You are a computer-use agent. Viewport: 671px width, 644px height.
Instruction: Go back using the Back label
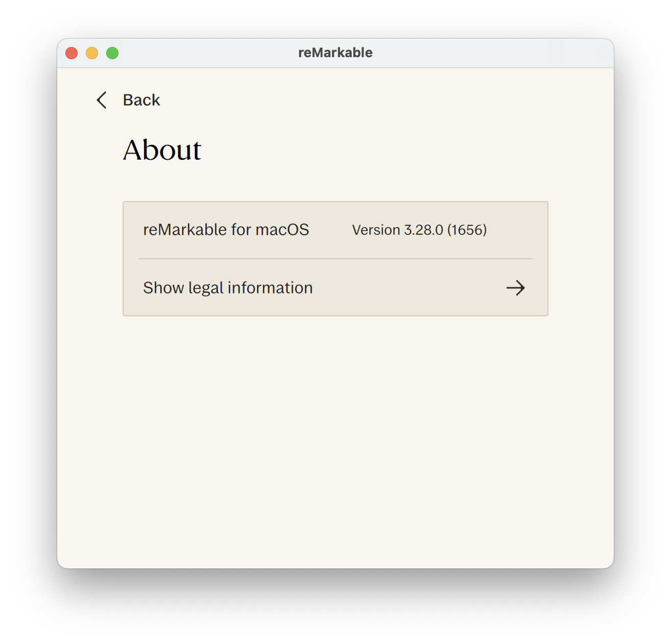[x=141, y=100]
